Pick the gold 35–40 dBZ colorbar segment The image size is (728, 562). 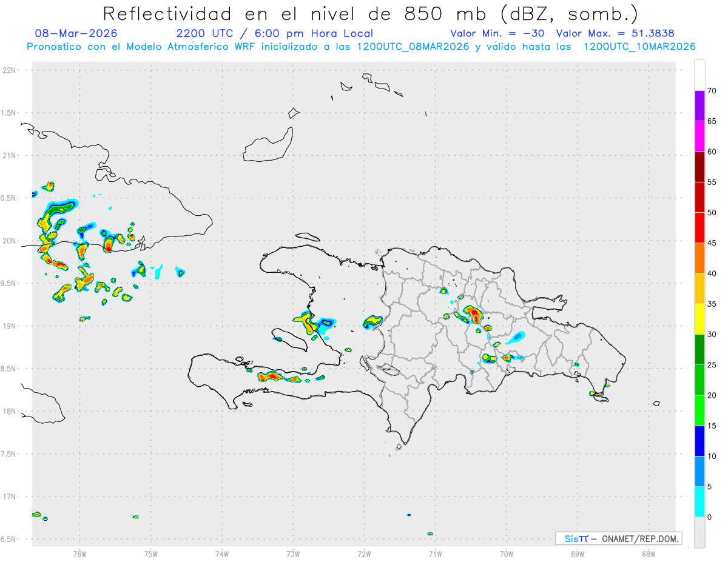tap(699, 289)
